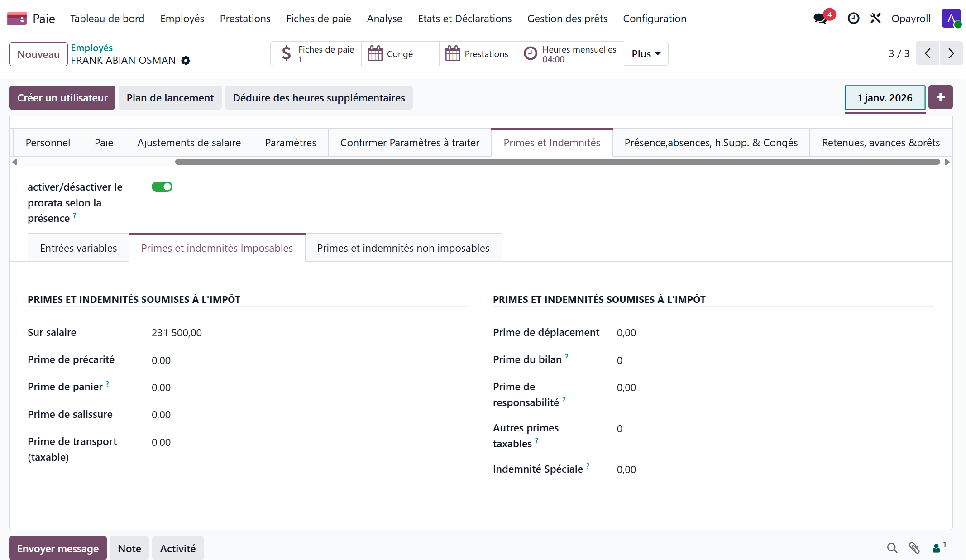This screenshot has height=560, width=966.
Task: Go to the next employee record
Action: click(x=951, y=53)
